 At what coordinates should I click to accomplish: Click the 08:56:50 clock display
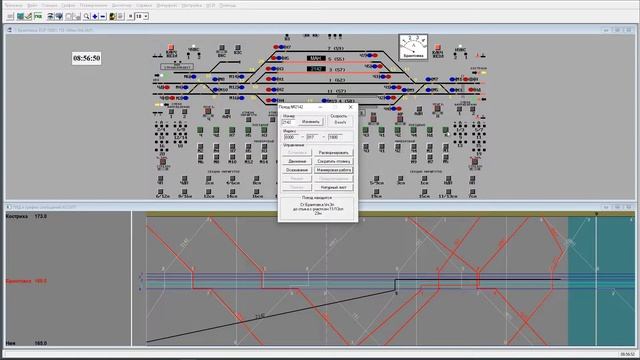click(x=87, y=58)
